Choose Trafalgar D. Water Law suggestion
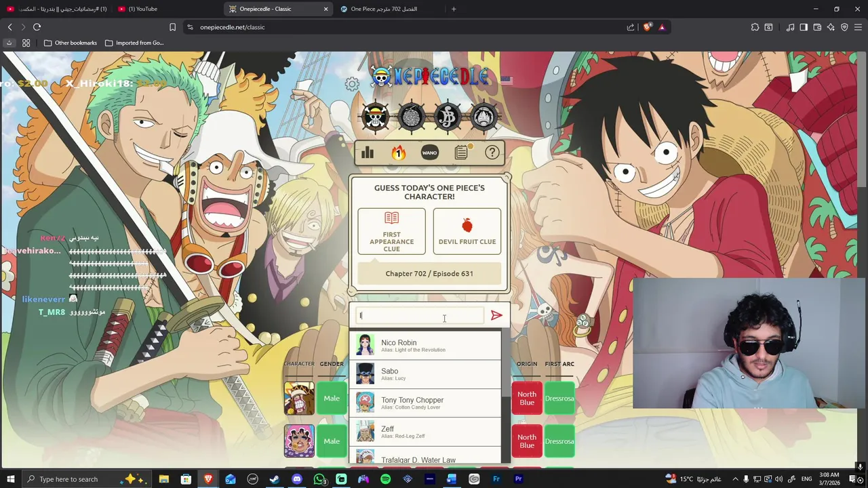868x488 pixels. (x=425, y=456)
